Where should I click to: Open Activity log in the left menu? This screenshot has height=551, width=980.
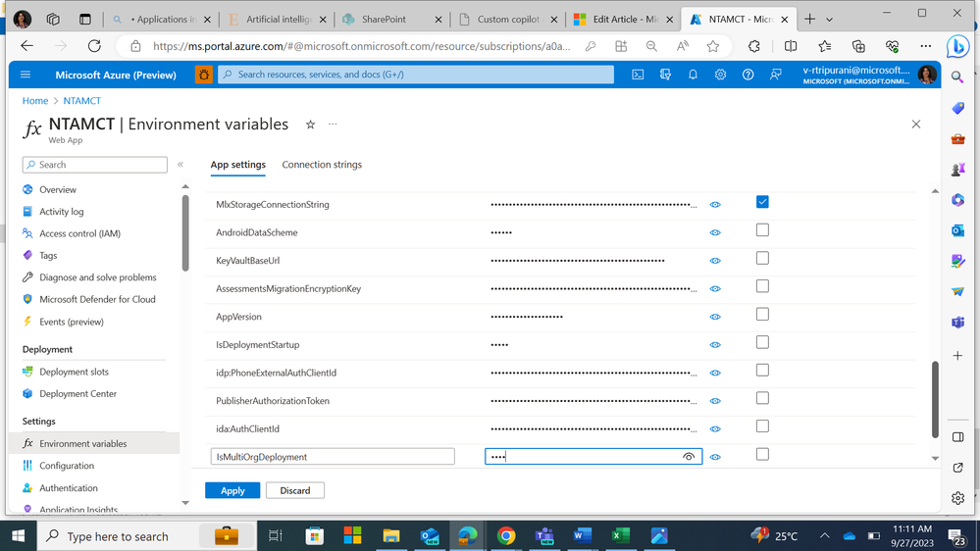61,211
